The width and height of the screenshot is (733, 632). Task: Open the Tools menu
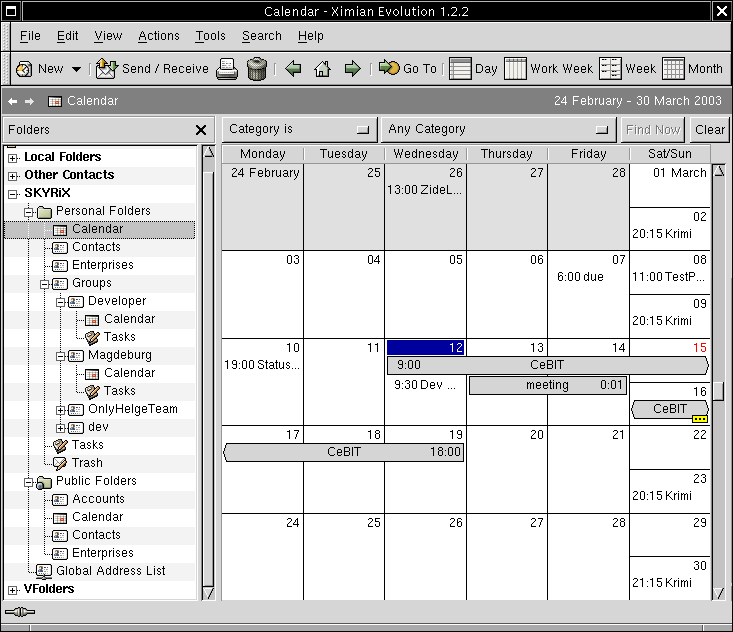(210, 36)
